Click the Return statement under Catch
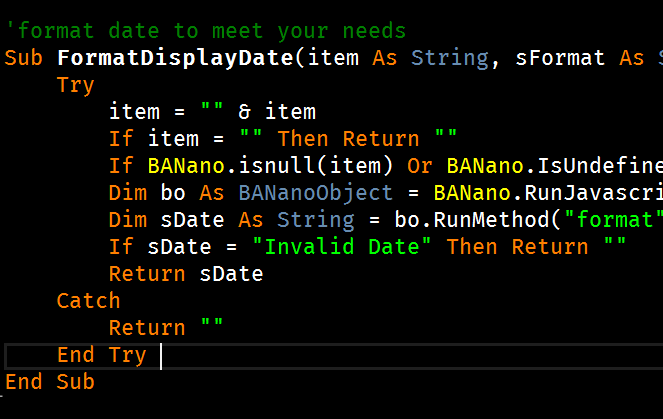This screenshot has width=663, height=419. point(166,327)
